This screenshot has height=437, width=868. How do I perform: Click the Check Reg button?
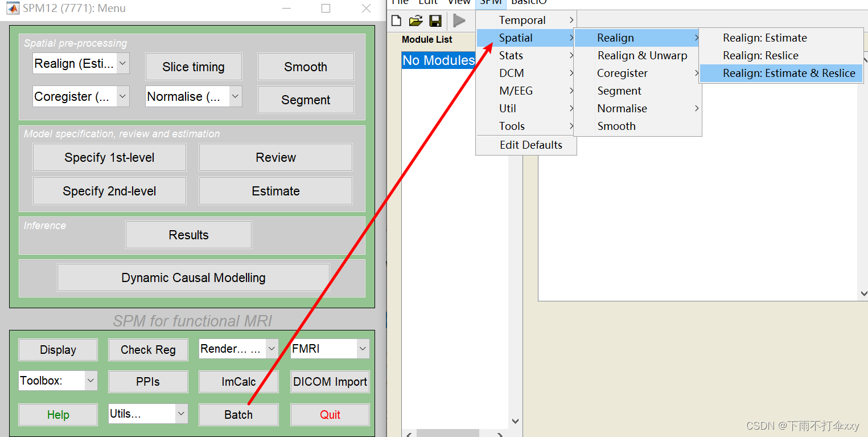[x=148, y=350]
